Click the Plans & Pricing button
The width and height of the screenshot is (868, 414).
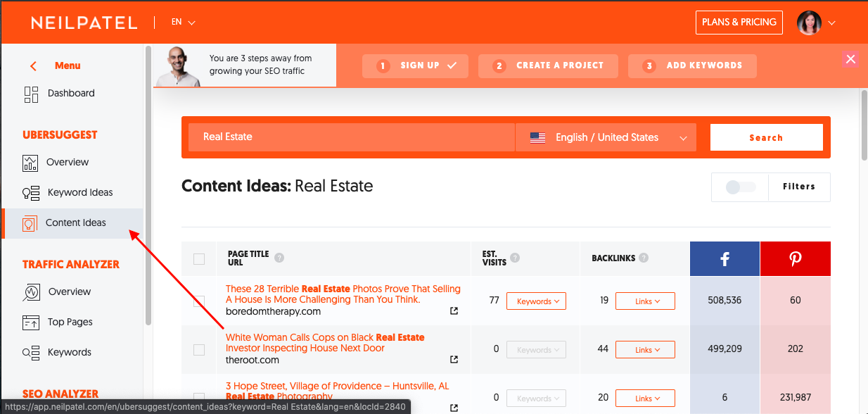tap(739, 23)
